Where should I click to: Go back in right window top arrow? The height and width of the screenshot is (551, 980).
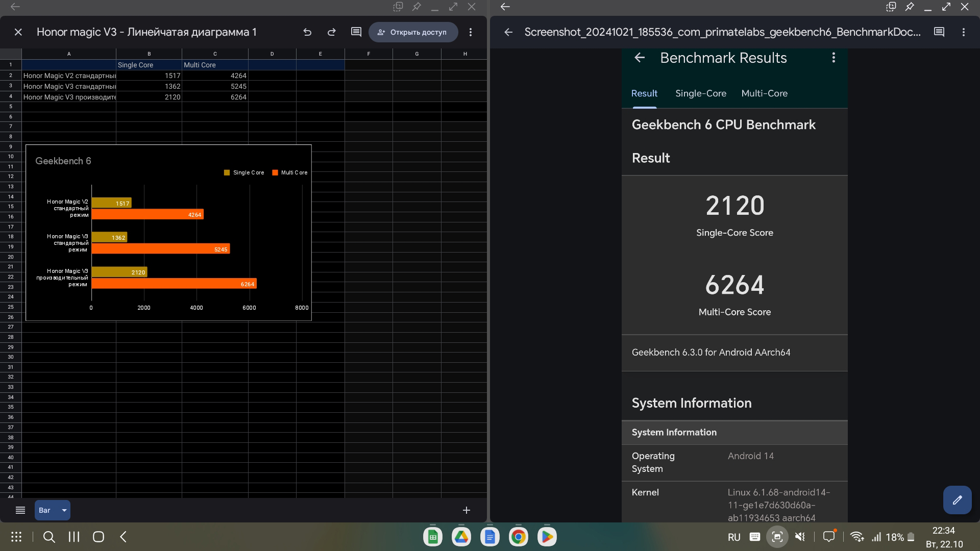[505, 7]
